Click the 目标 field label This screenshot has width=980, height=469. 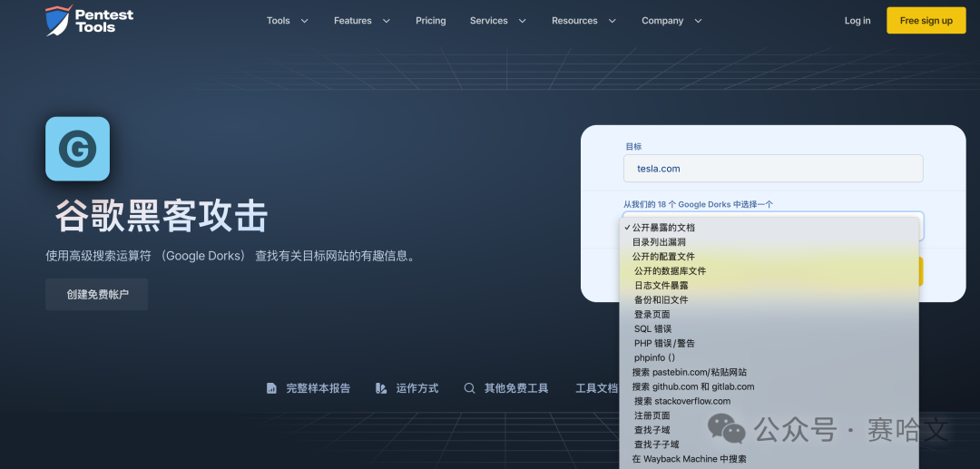coord(633,146)
